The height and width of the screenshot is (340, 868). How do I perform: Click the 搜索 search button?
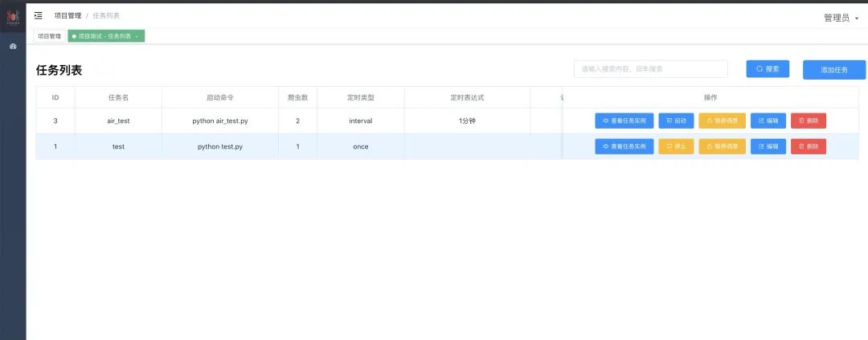[x=767, y=69]
